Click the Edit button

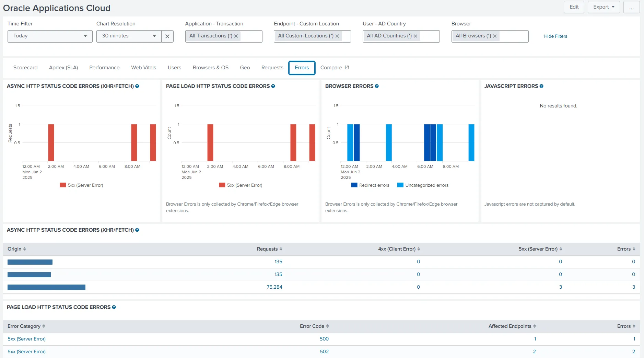[x=574, y=7]
